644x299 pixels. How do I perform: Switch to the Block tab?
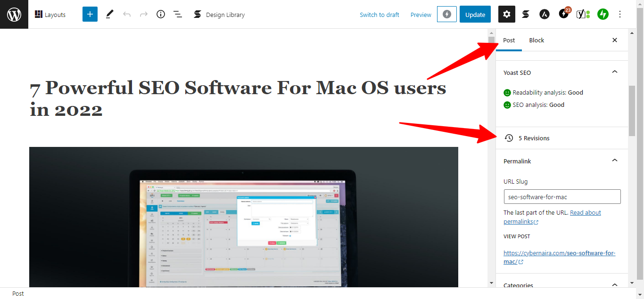click(537, 40)
